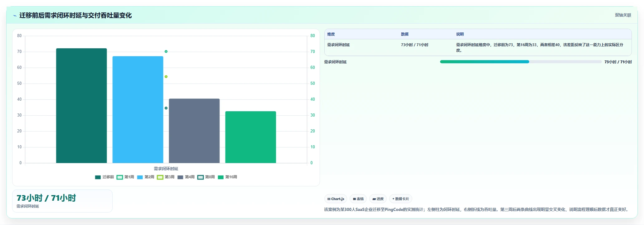Click the lime green line point near 54
Screen dimensions: 644x225
[x=166, y=77]
